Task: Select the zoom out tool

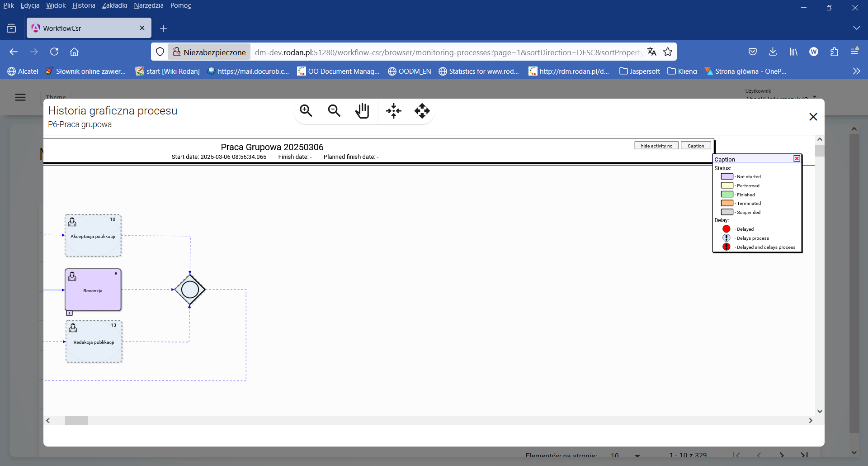Action: click(334, 111)
